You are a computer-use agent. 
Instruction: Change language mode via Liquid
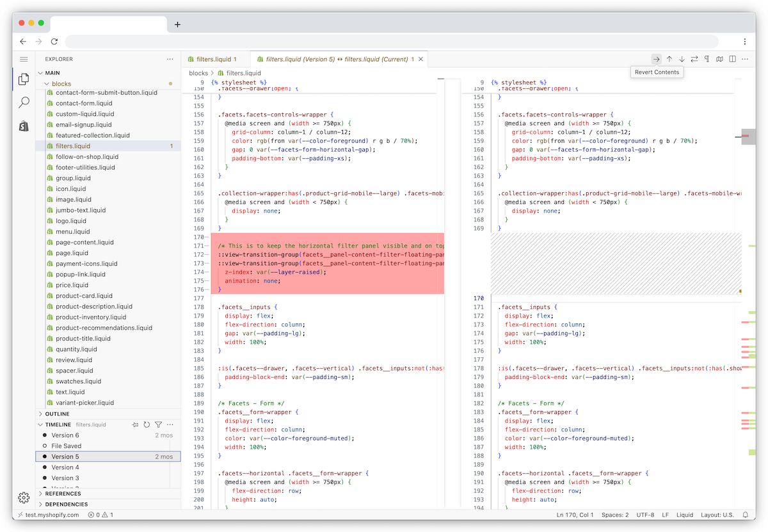coord(685,515)
